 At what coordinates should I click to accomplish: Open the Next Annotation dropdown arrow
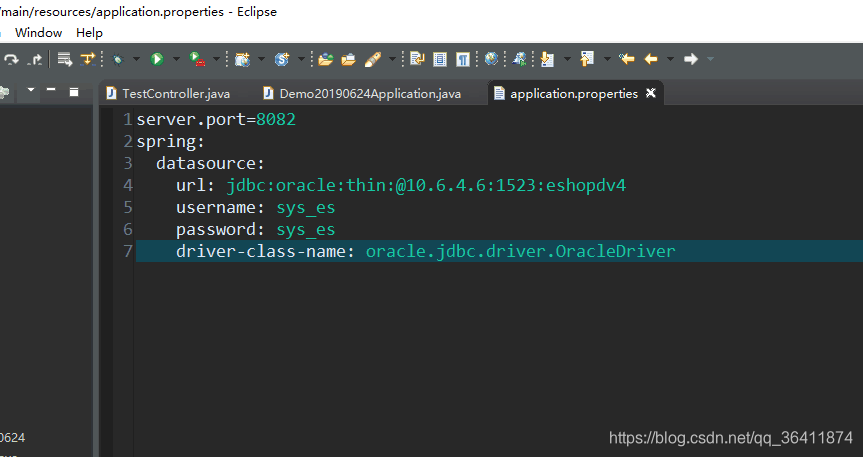[567, 59]
